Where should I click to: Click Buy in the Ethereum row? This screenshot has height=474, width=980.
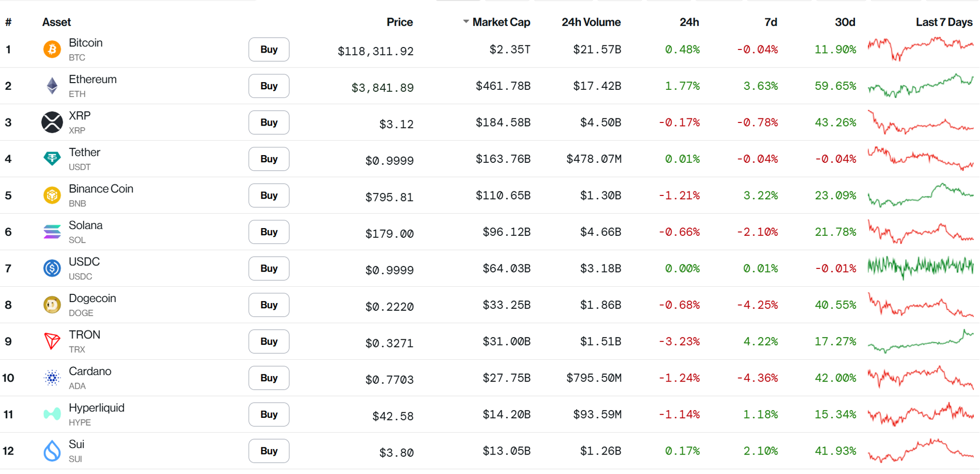point(269,86)
